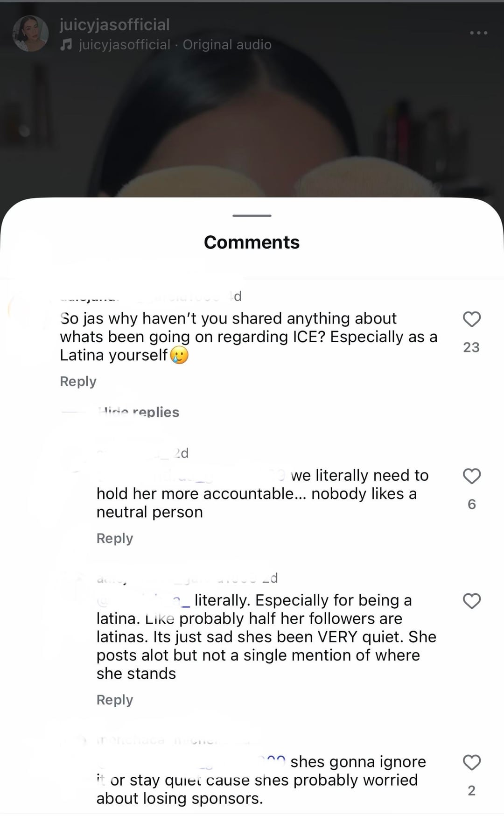
Task: Like the "hold her more accountable" reply
Action: [471, 476]
